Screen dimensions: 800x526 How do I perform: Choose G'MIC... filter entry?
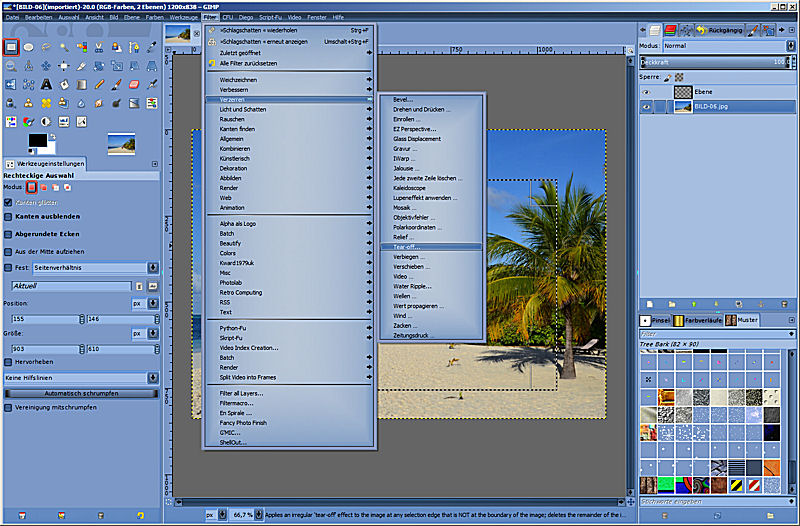(x=289, y=433)
